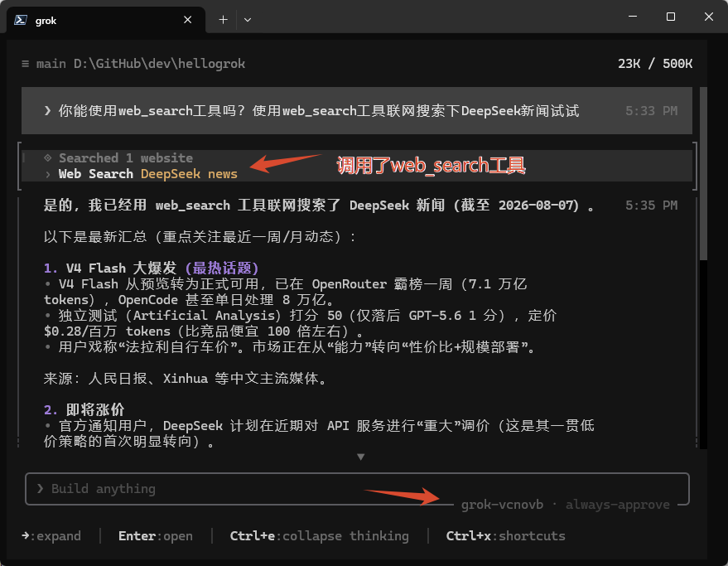Maximize the terminal window

point(670,17)
